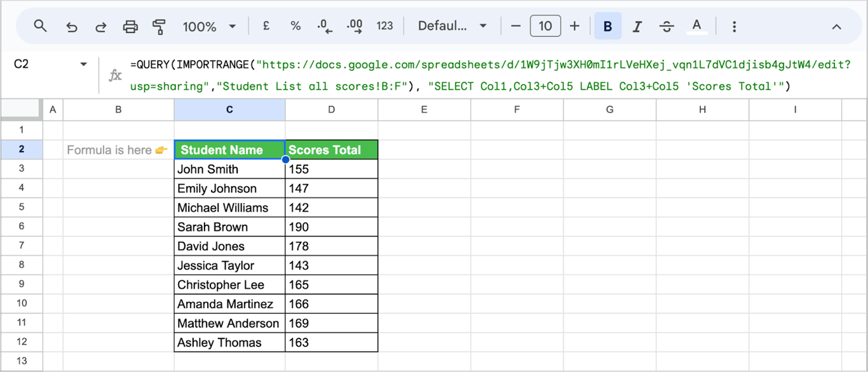Viewport: 868px width, 372px height.
Task: Toggle italic formatting
Action: (x=637, y=26)
